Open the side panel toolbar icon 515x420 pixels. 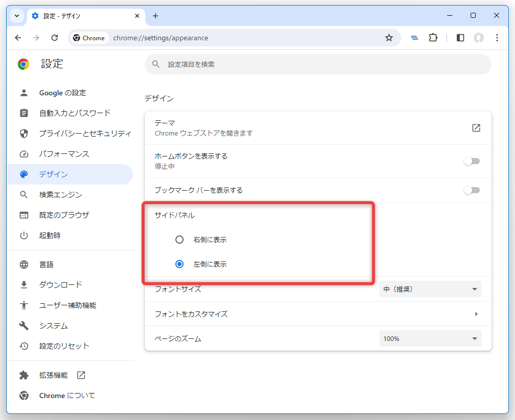coord(460,38)
